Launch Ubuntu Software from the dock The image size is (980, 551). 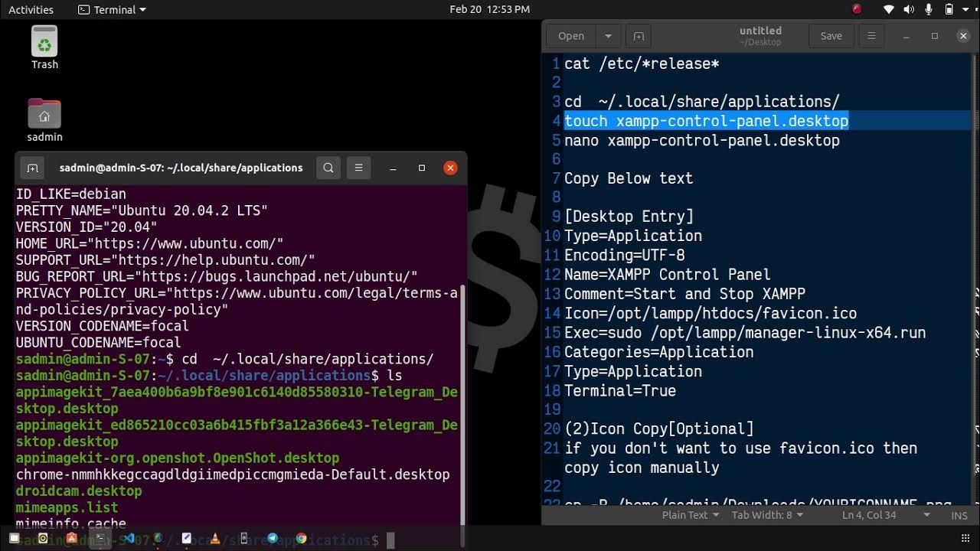point(71,539)
